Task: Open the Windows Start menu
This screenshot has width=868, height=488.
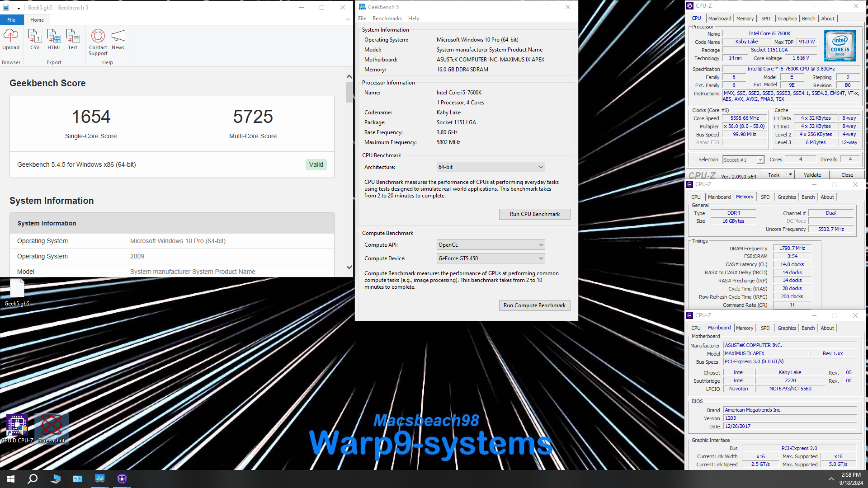Action: tap(11, 479)
